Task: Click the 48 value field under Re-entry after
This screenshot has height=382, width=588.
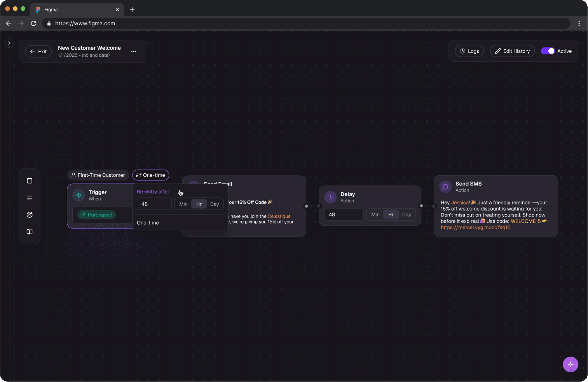Action: pos(154,204)
